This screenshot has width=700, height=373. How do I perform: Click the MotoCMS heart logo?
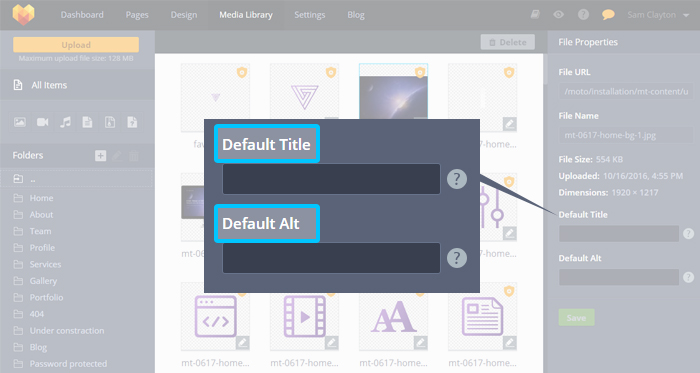pyautogui.click(x=24, y=14)
